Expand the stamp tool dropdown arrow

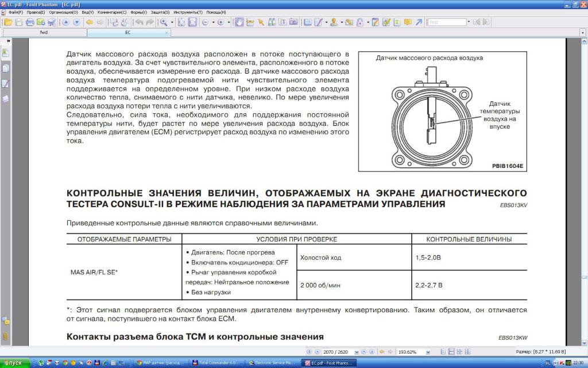click(342, 22)
